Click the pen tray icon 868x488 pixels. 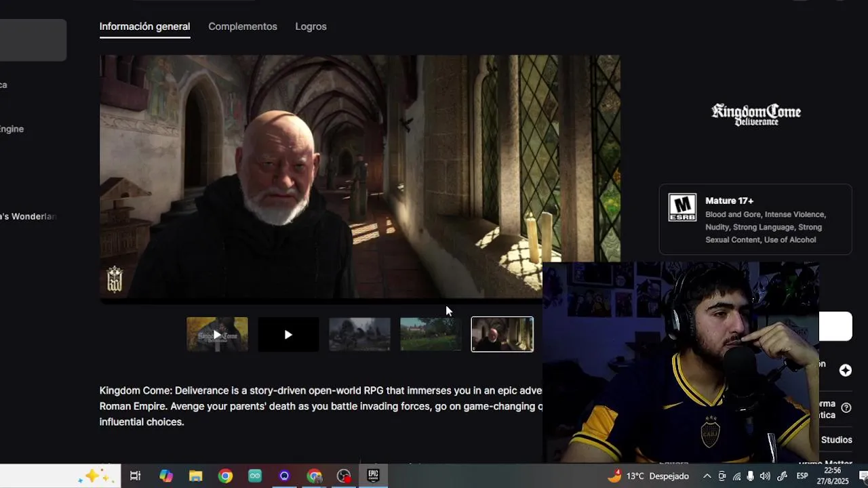[x=783, y=476]
